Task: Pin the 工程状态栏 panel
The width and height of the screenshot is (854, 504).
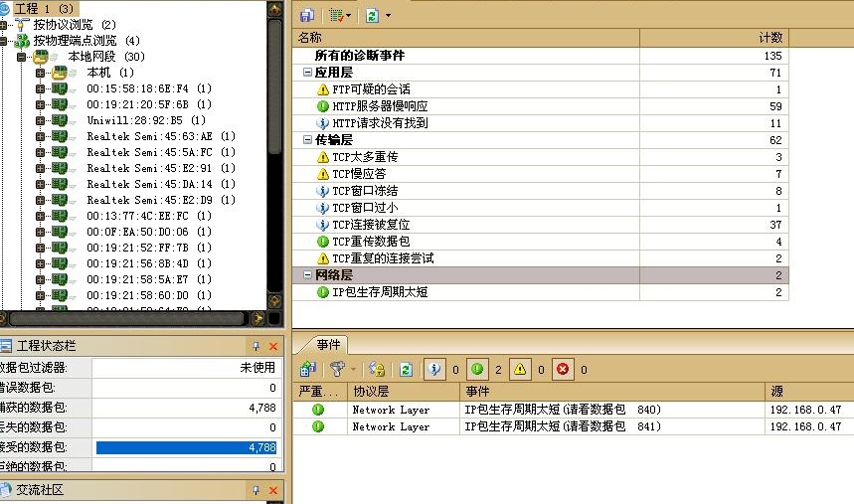Action: tap(256, 346)
